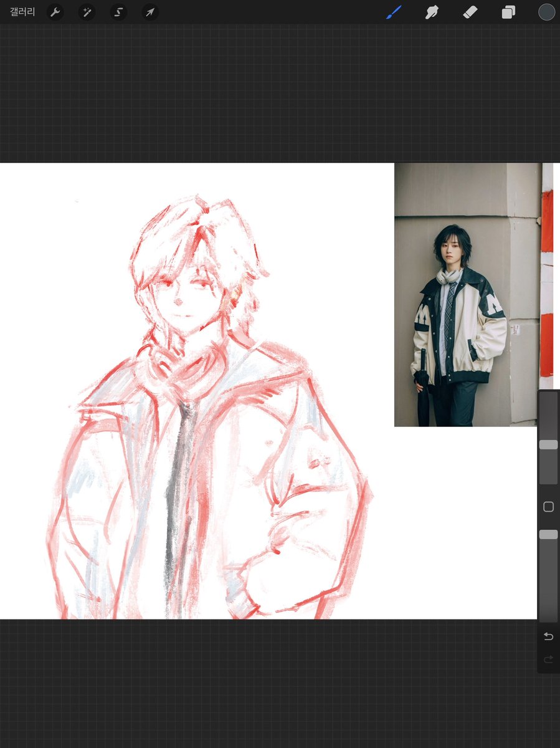Open the 갤러리 gallery
Viewport: 560px width, 748px height.
(x=22, y=12)
